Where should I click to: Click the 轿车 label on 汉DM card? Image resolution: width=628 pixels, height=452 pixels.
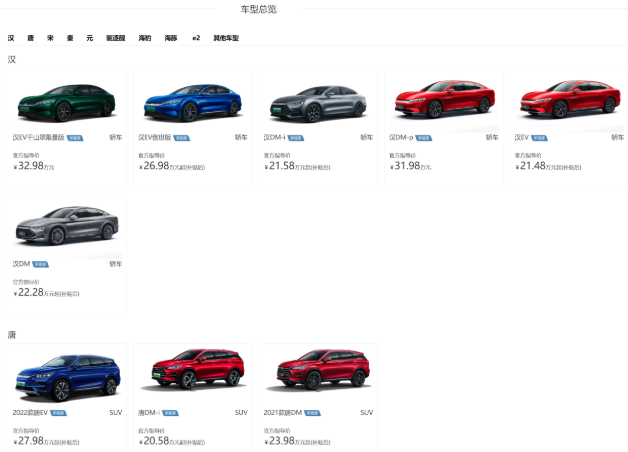click(x=116, y=264)
